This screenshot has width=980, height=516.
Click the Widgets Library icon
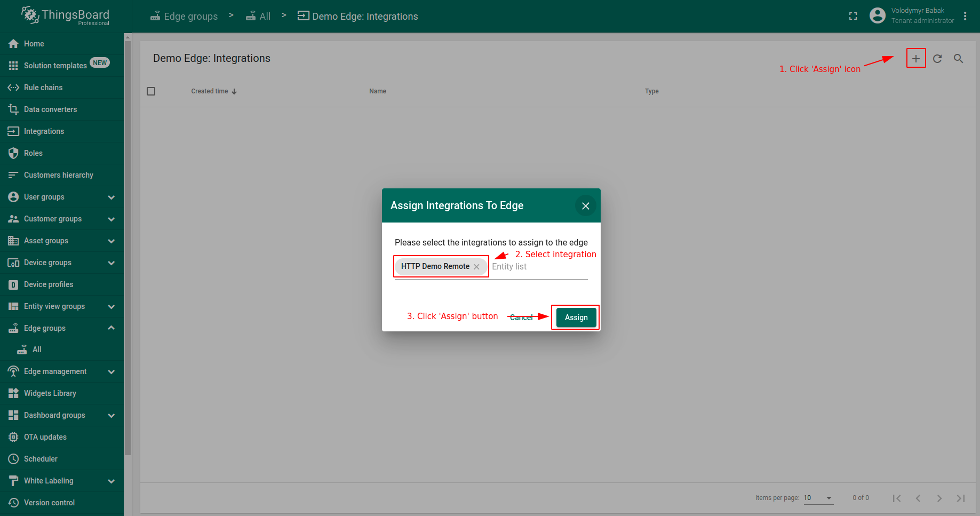13,393
